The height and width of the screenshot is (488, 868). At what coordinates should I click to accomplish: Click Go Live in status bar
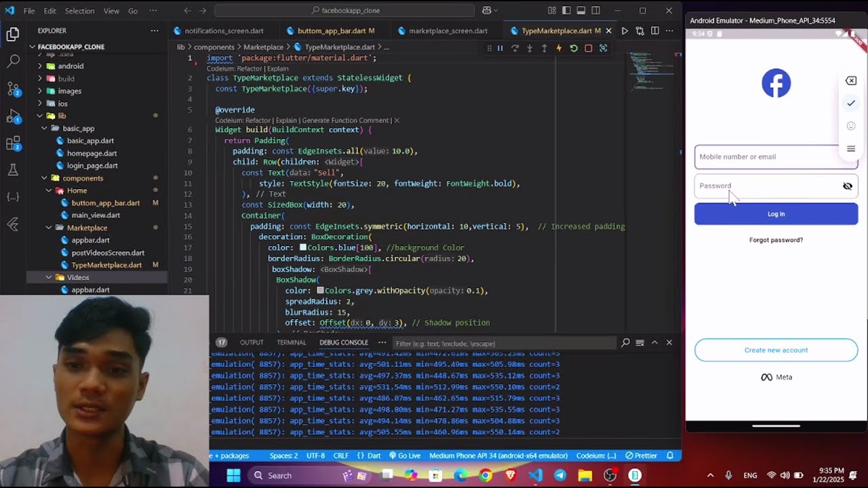(405, 455)
